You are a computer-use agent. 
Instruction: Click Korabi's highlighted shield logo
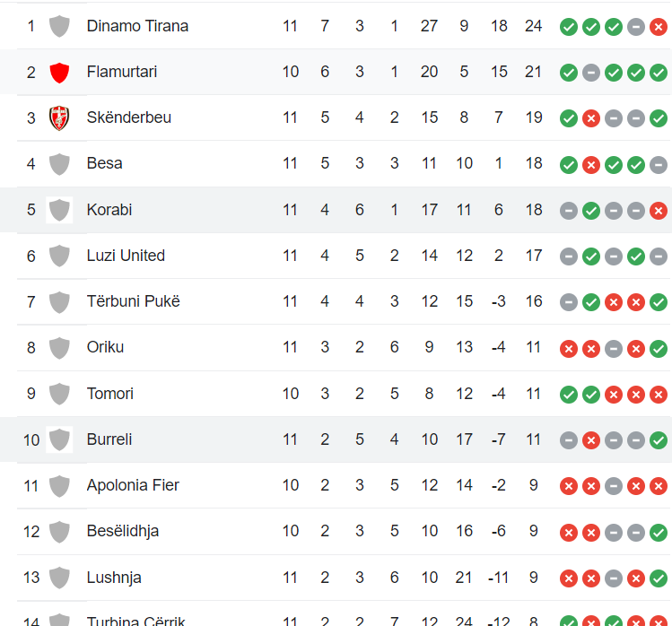[x=59, y=210]
